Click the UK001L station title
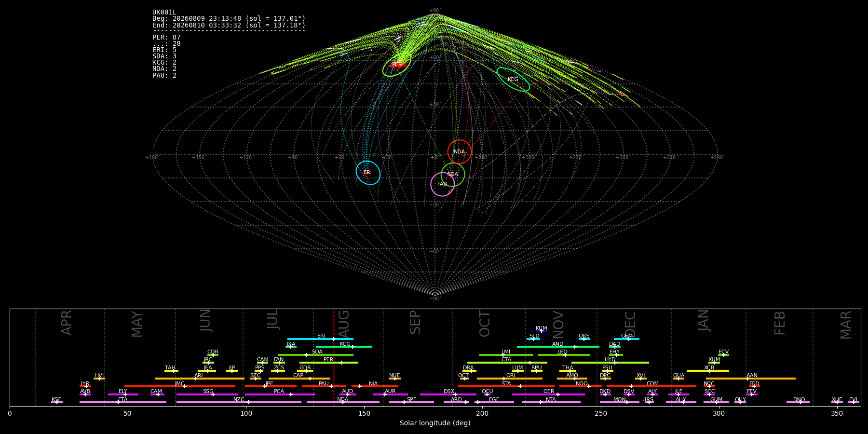868x434 pixels. pos(164,13)
